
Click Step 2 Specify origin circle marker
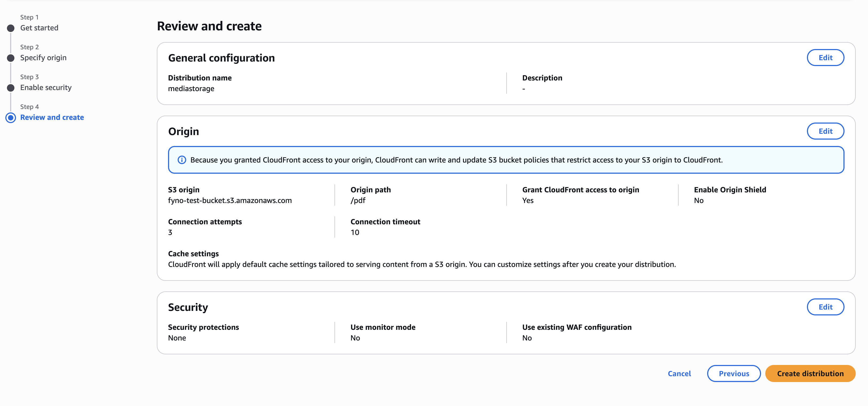[11, 58]
